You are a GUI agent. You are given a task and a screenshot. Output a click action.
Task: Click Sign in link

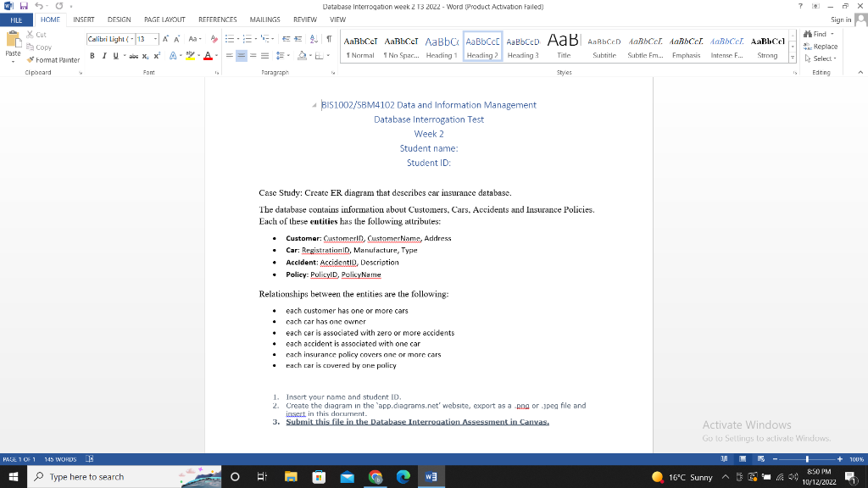click(840, 20)
